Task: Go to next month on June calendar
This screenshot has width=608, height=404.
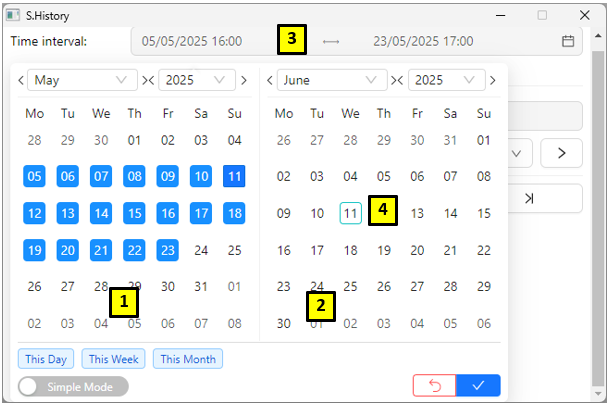Action: pyautogui.click(x=492, y=80)
